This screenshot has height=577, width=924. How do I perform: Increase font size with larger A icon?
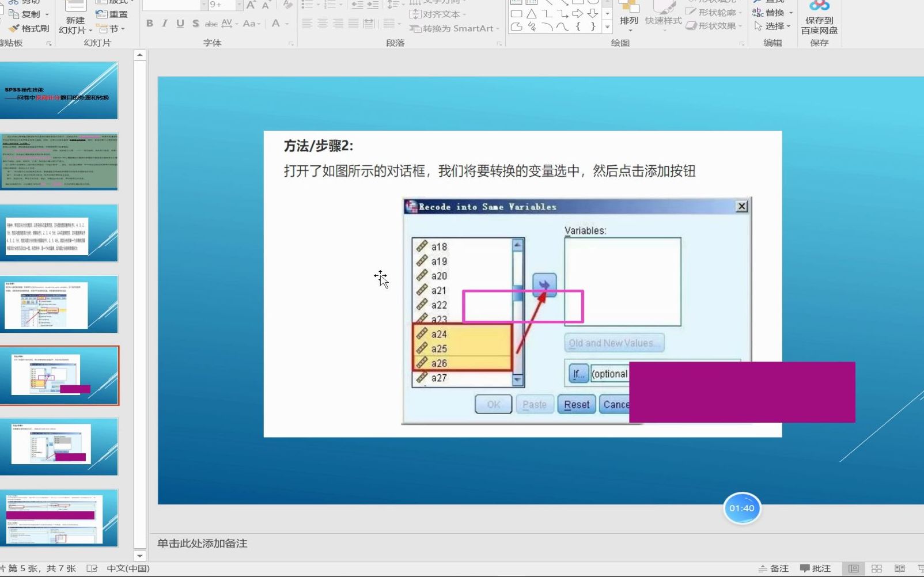click(x=251, y=5)
